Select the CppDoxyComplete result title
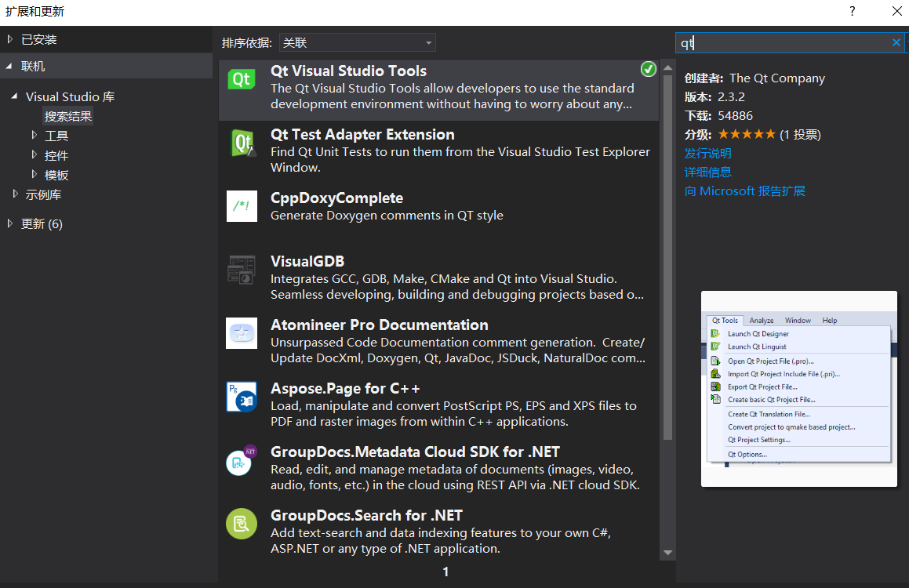This screenshot has width=909, height=588. pos(336,198)
